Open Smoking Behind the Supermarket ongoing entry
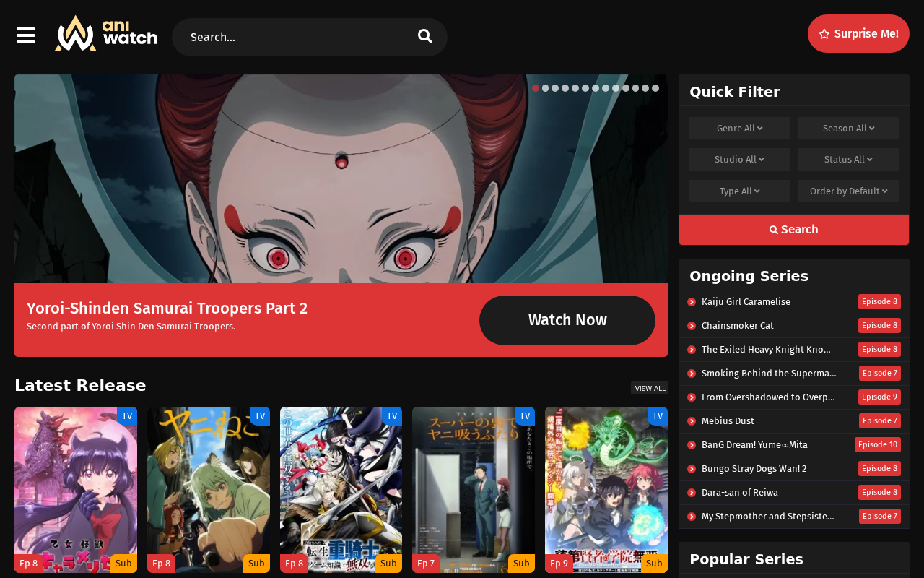 [769, 374]
